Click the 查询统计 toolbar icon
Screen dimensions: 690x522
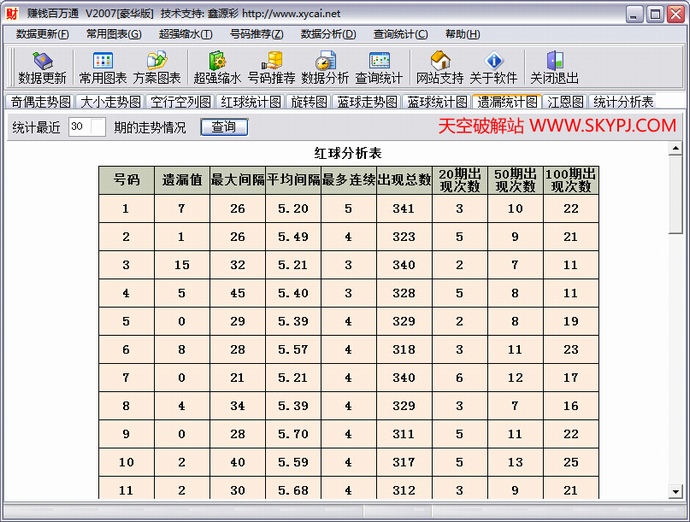coord(379,68)
